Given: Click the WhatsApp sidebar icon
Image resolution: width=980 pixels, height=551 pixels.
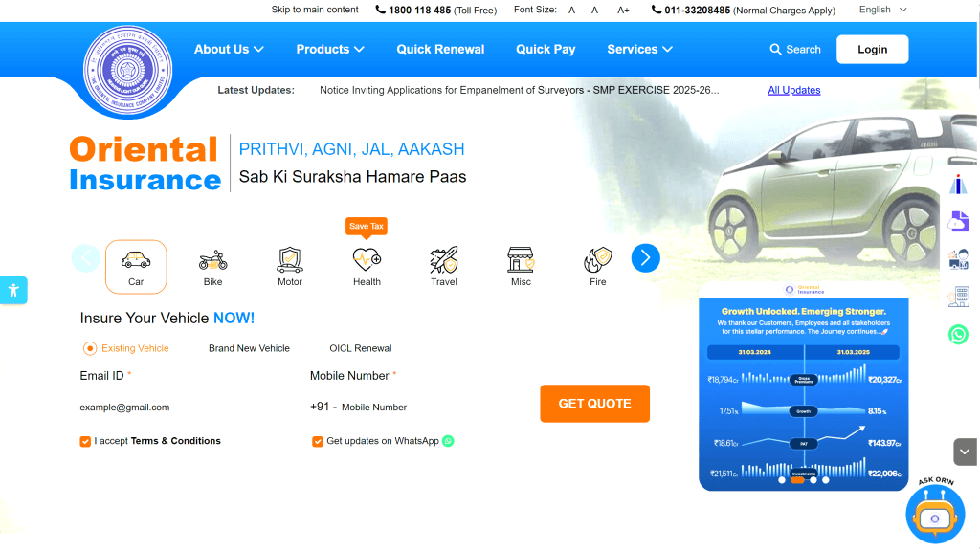Looking at the screenshot, I should click(958, 334).
